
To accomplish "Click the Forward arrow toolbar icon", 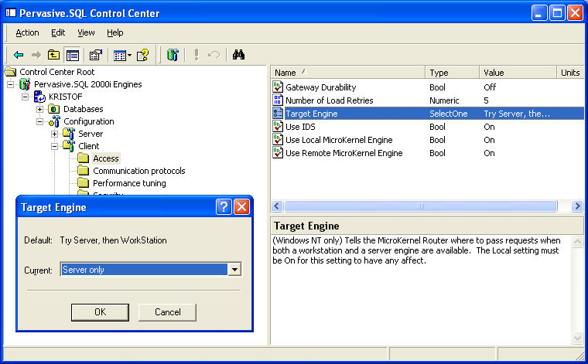I will (36, 55).
